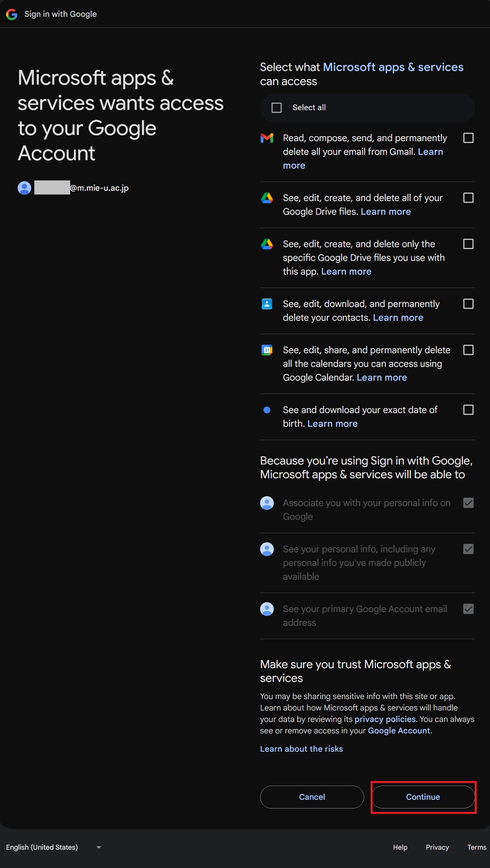
Task: Open Learn more for specific Google Drive files
Action: coord(346,272)
